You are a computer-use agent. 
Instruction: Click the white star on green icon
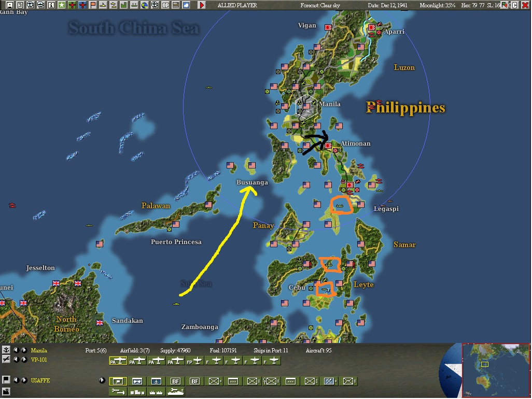(x=61, y=5)
